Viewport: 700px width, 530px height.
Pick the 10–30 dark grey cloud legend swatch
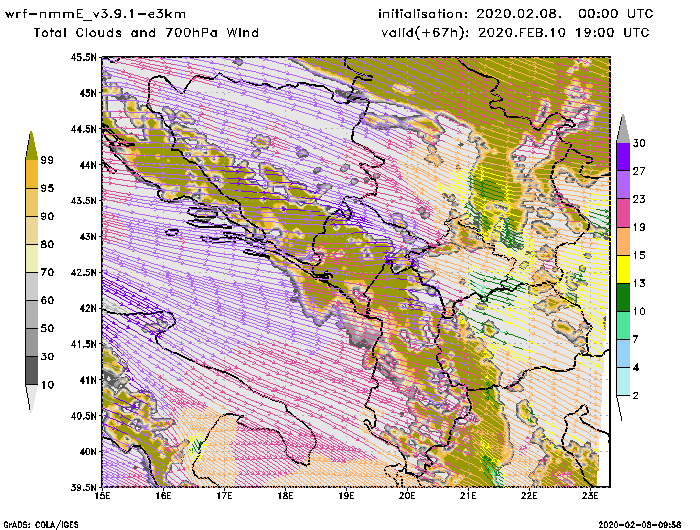tap(32, 371)
